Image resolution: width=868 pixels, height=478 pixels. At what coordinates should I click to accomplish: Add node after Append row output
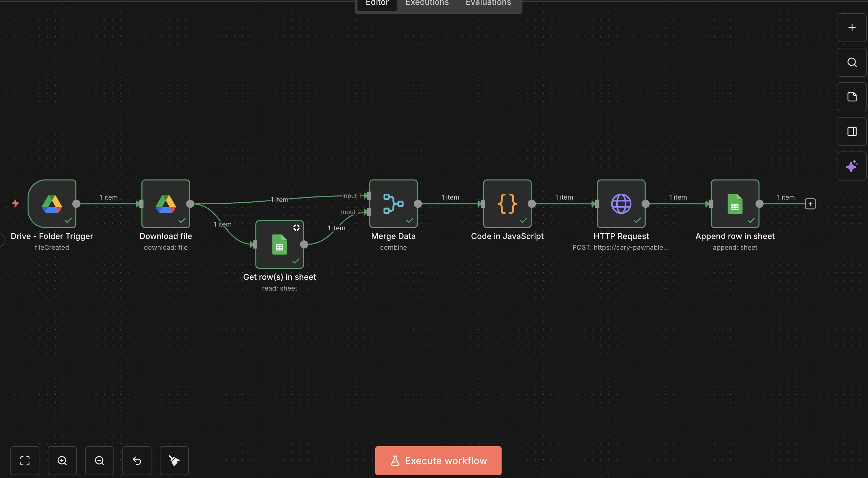810,204
